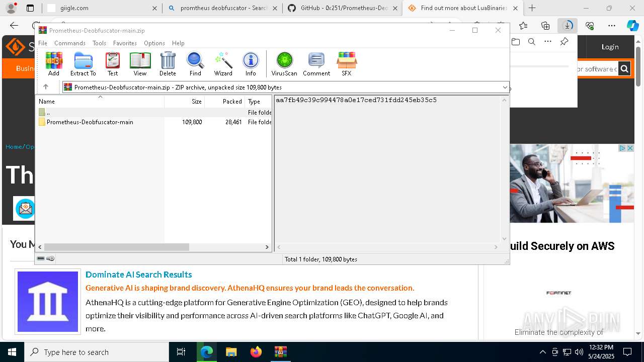Search downloads with the magnifier icon
The image size is (644, 362).
pyautogui.click(x=532, y=42)
